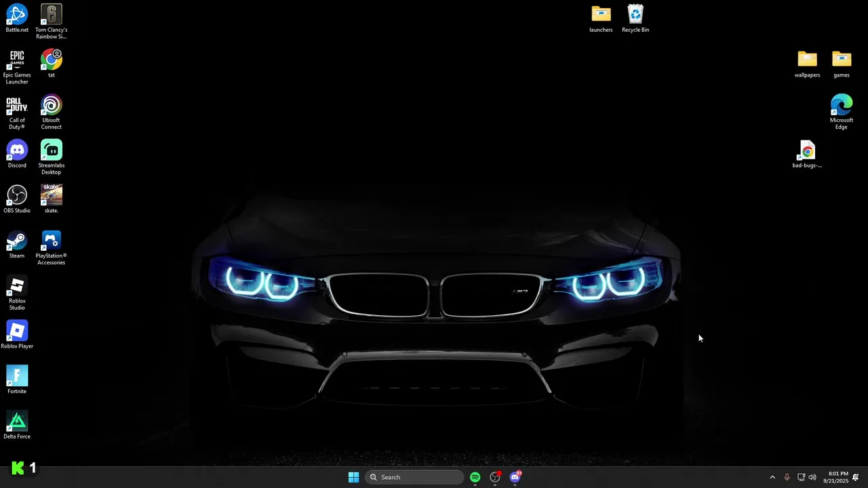This screenshot has width=868, height=488.
Task: Select the Discord desktop icon
Action: pyautogui.click(x=17, y=154)
